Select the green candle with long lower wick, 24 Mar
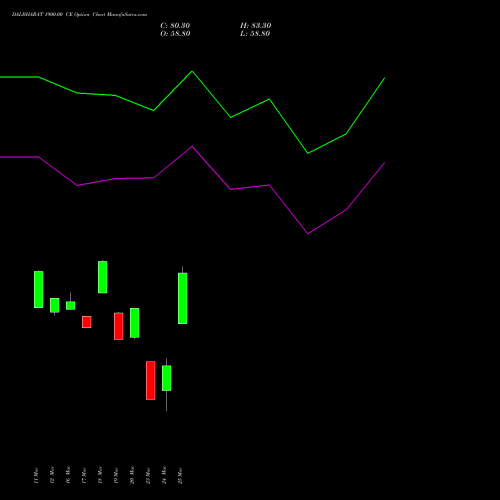Image resolution: width=500 pixels, height=500 pixels. (x=167, y=378)
